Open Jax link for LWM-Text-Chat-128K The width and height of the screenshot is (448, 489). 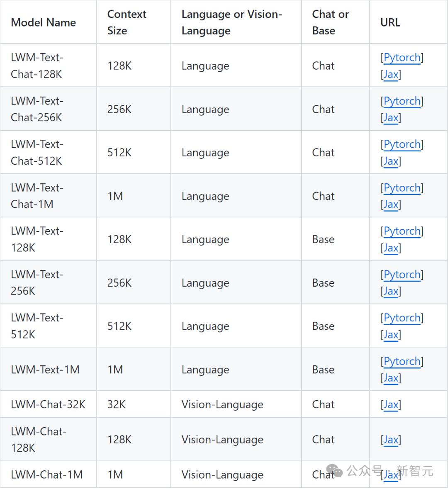click(391, 75)
